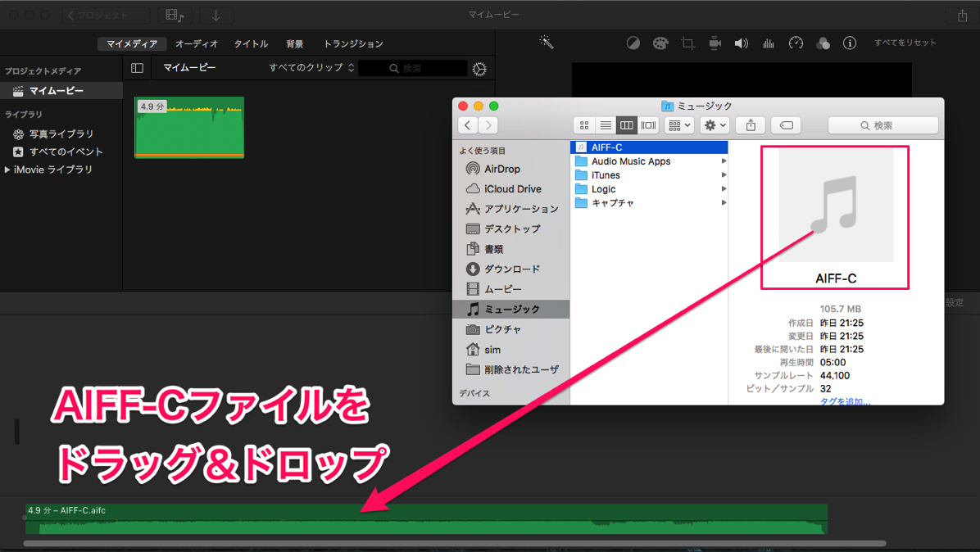Toggle the library sidebar visibility button

137,68
